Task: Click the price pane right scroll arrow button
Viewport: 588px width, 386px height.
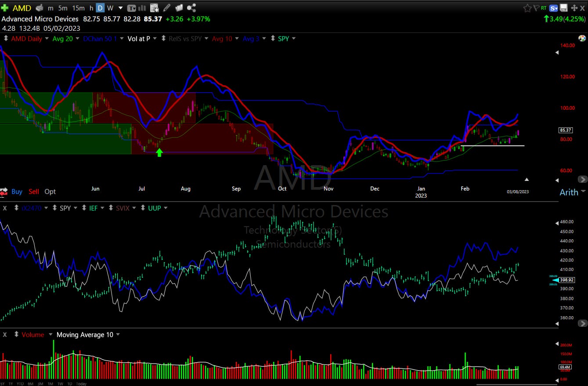Action: (583, 179)
